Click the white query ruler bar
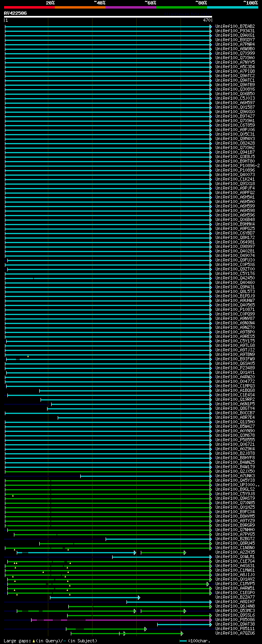262x644 pixels. pyautogui.click(x=108, y=17)
